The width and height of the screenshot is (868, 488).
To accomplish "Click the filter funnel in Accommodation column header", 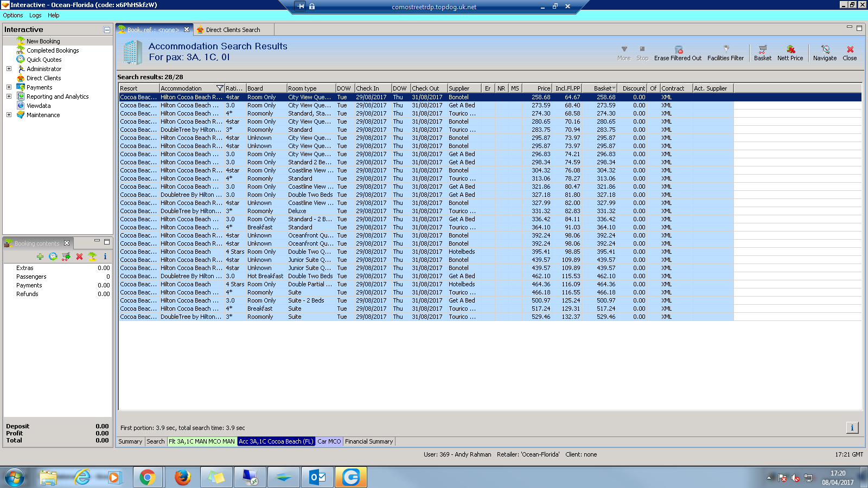I will point(220,88).
